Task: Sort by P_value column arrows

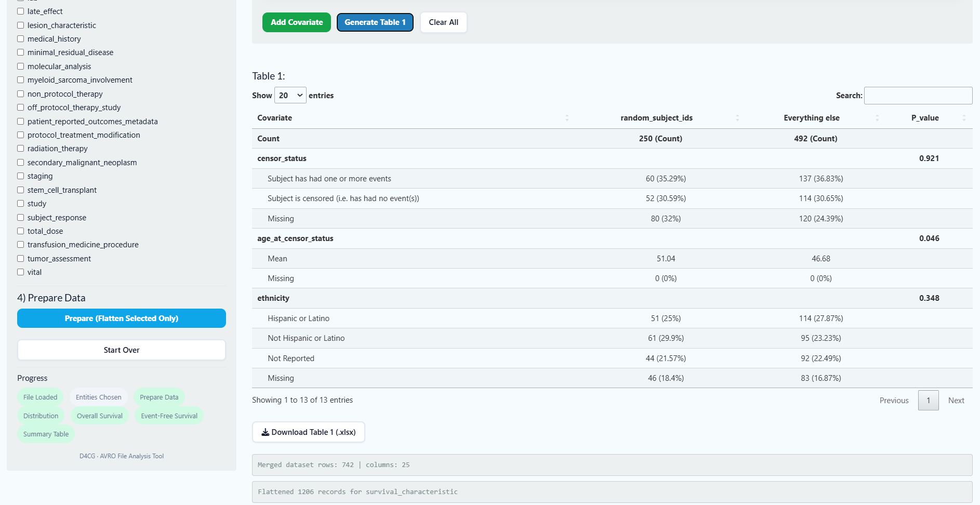Action: [963, 118]
